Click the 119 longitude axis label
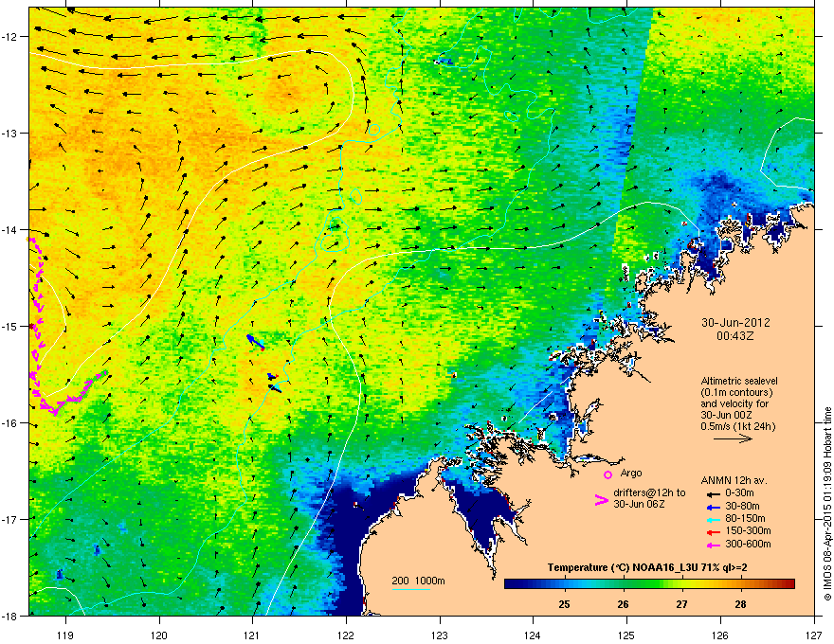This screenshot has height=644, width=834. click(x=65, y=635)
